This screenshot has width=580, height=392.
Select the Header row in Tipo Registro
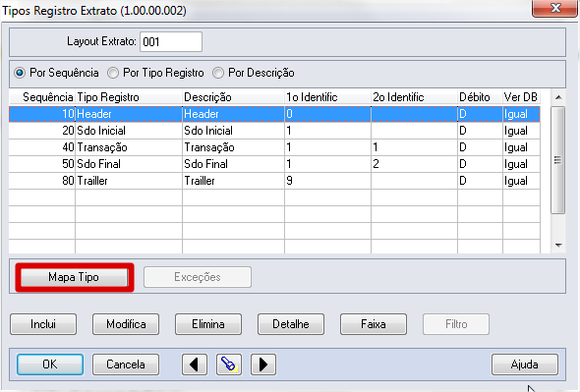pyautogui.click(x=129, y=114)
